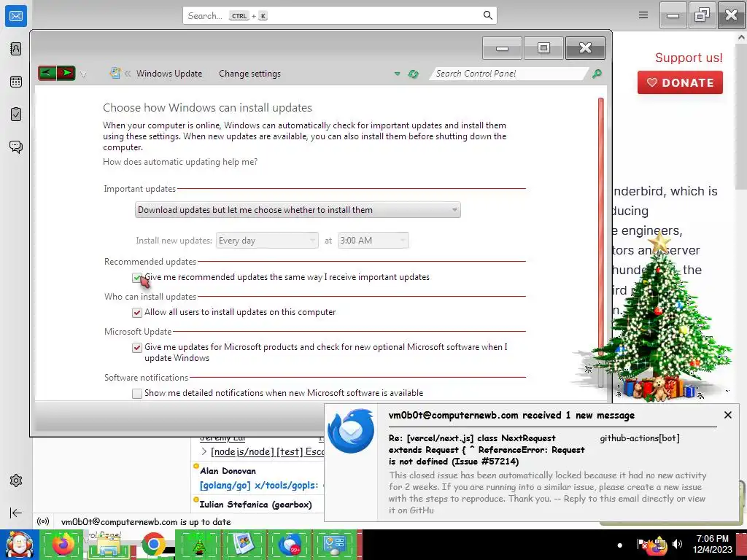Collapse the Thunderbird spaces toolbar
Screen dimensions: 747x560
pos(16,513)
